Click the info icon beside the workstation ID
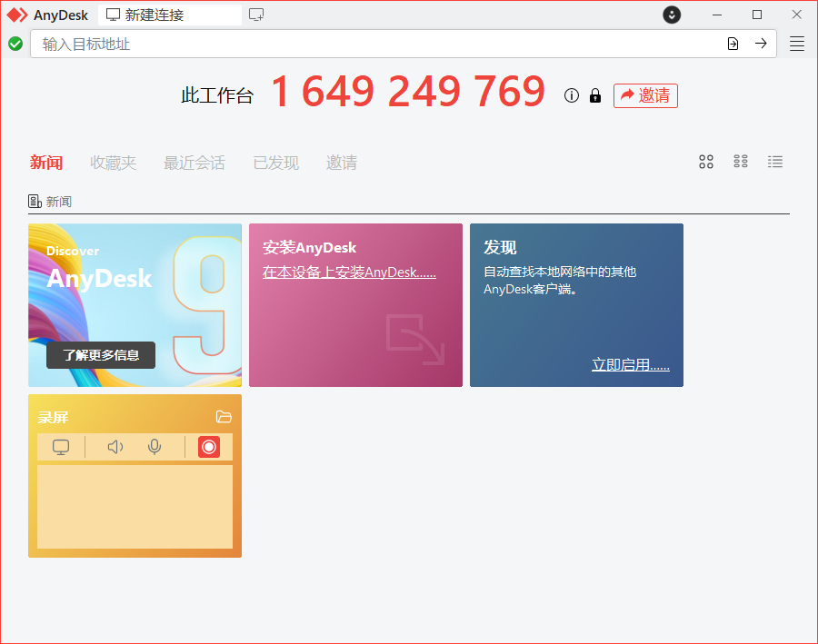 [x=571, y=95]
